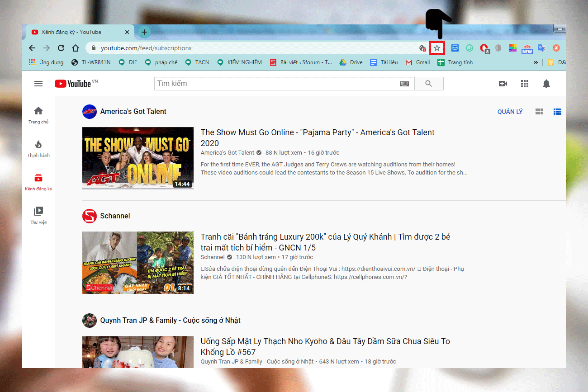
Task: Switch to grid view icon
Action: coord(539,112)
